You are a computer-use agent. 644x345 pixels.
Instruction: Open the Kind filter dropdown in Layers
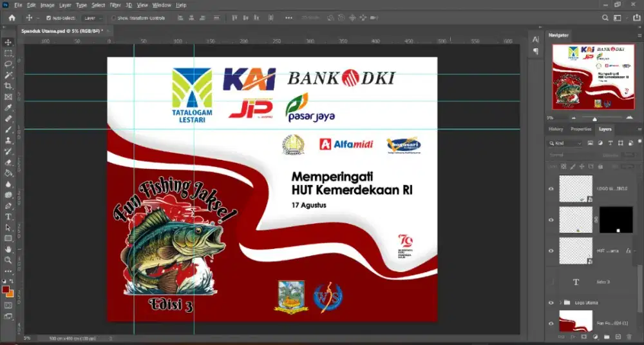click(x=565, y=143)
